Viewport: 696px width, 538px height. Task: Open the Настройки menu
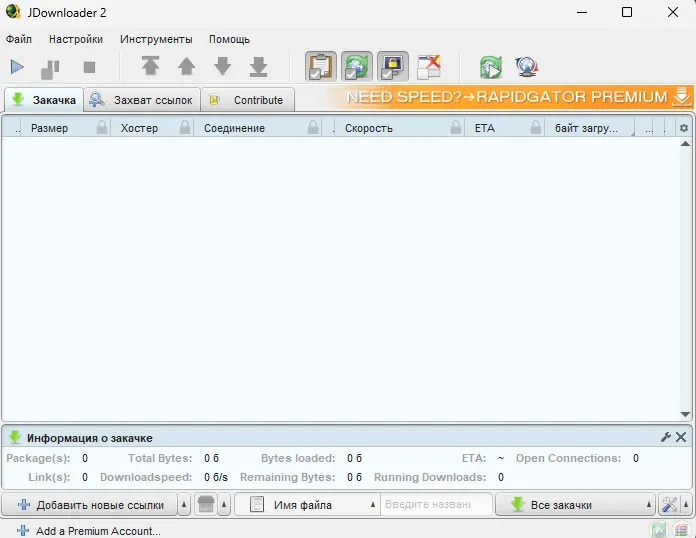76,39
